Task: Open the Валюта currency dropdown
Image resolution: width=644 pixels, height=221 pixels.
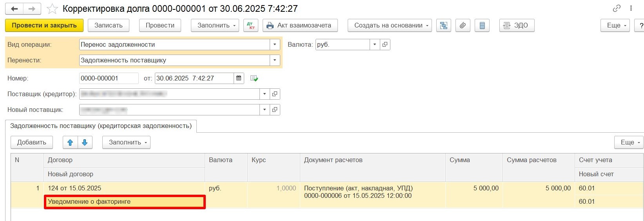Action: click(375, 45)
